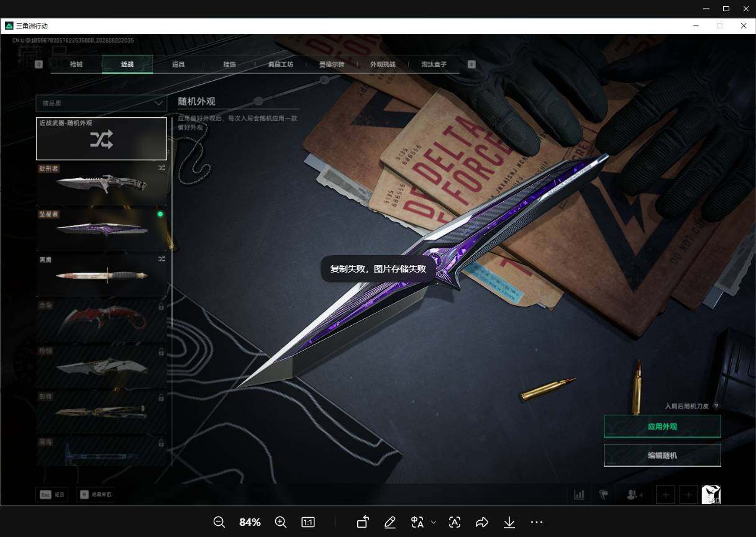Image resolution: width=756 pixels, height=537 pixels.
Task: Select the 近战 tab
Action: click(127, 64)
